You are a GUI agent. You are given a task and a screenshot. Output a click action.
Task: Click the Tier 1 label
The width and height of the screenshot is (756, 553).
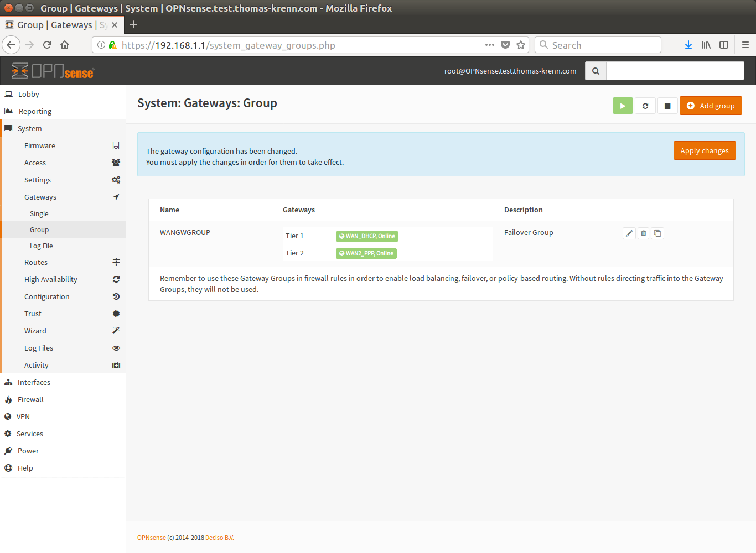tap(294, 236)
